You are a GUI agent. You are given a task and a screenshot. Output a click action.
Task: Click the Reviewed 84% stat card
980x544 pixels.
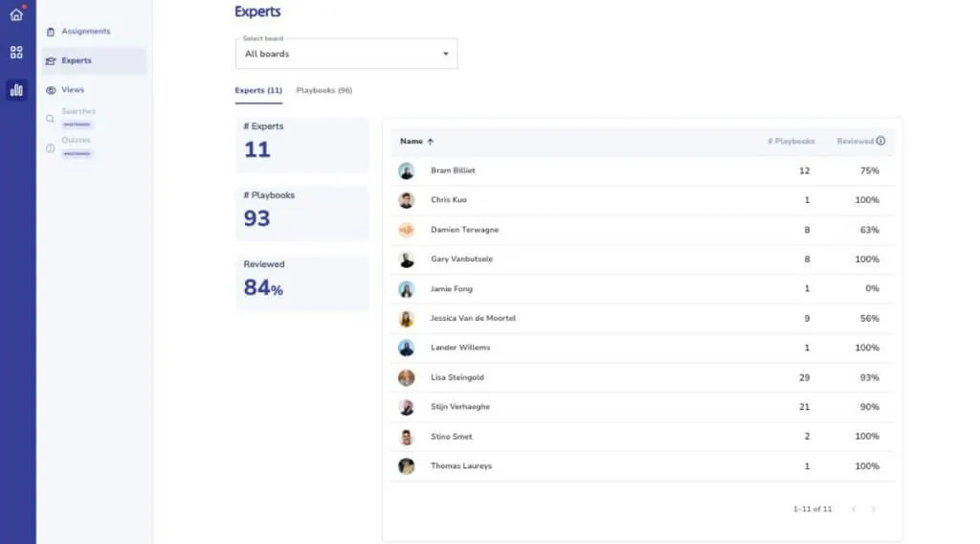301,283
